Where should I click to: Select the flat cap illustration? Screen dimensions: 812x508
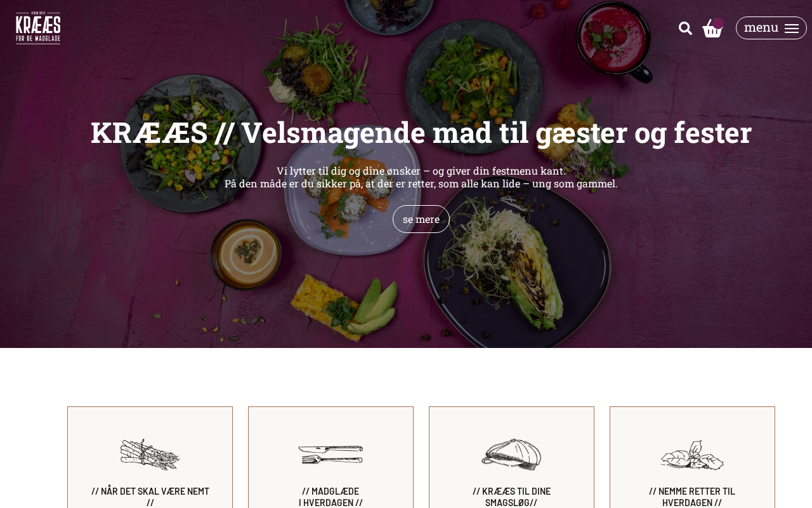(x=511, y=455)
